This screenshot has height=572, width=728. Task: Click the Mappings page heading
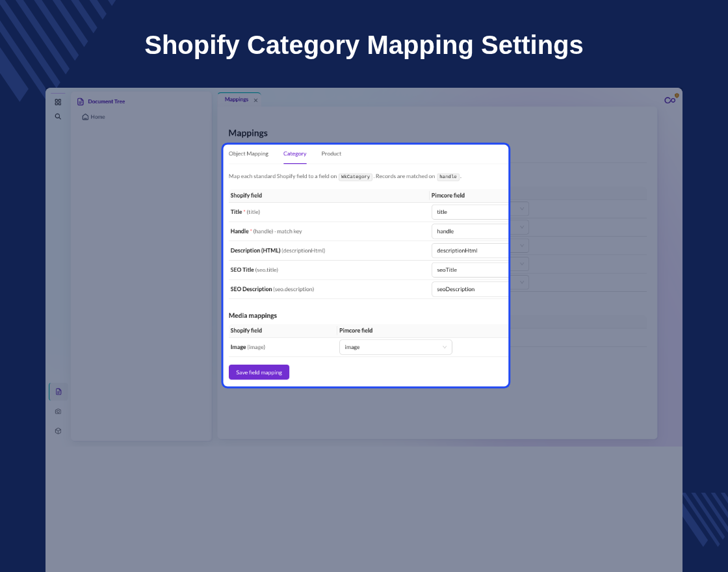tap(248, 133)
